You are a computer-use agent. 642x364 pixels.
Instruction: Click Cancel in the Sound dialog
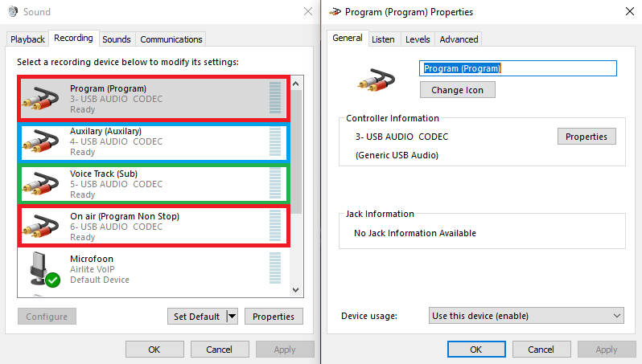pos(219,350)
